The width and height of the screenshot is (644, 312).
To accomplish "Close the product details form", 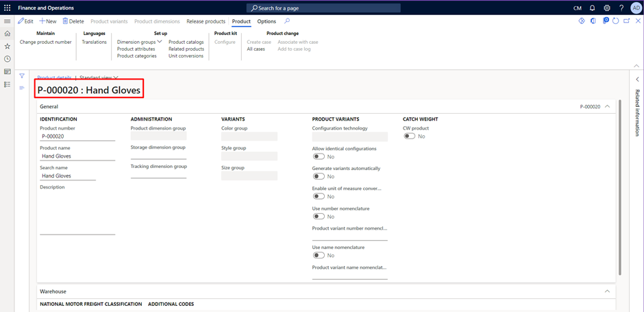I will coord(637,21).
